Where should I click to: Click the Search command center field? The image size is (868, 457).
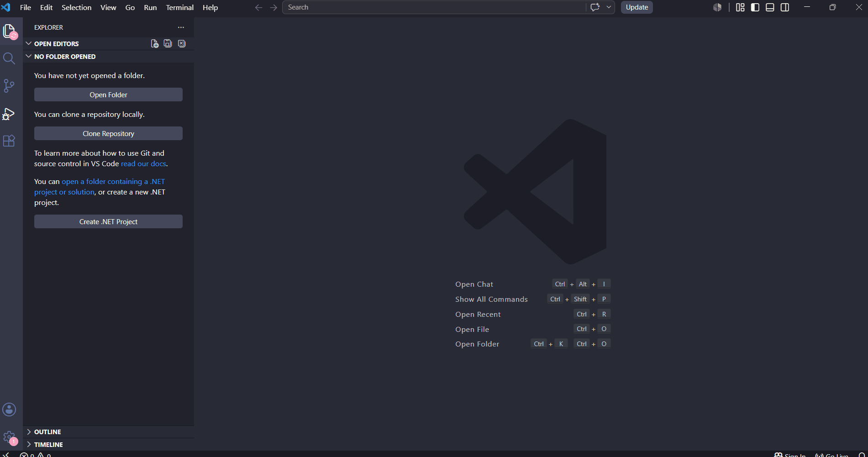[434, 7]
